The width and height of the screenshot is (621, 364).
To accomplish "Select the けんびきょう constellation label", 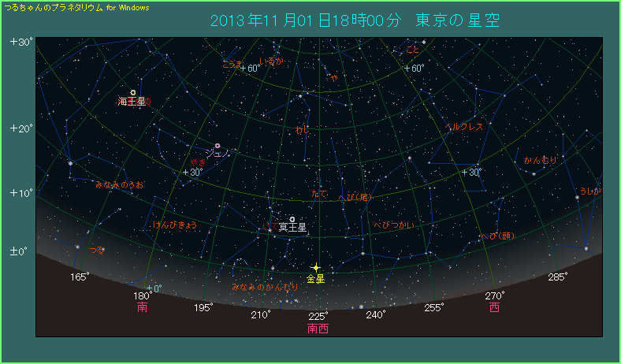I will click(174, 225).
